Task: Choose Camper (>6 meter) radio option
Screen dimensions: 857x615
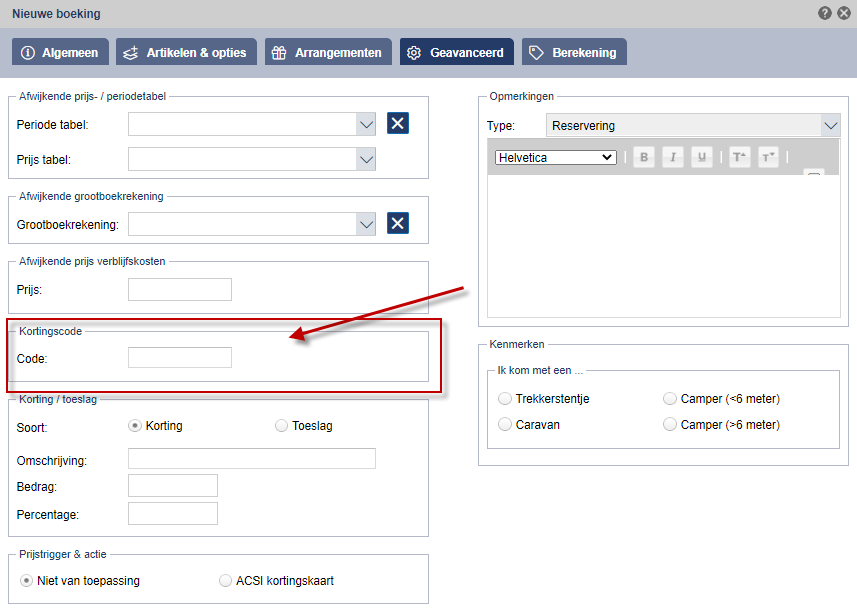Action: [x=670, y=424]
